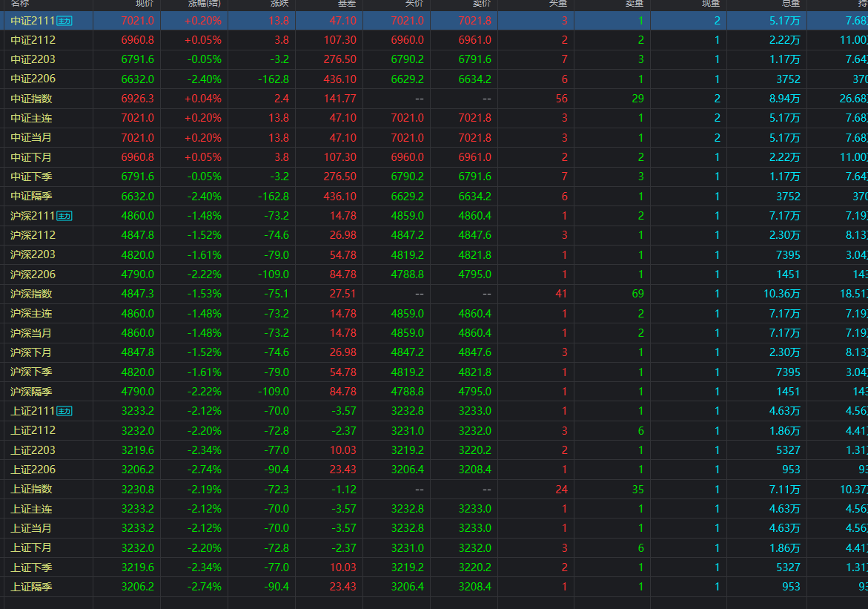Click the 主力 badge beside 沪深2111
Screen dimensions: 868x609
[x=65, y=216]
